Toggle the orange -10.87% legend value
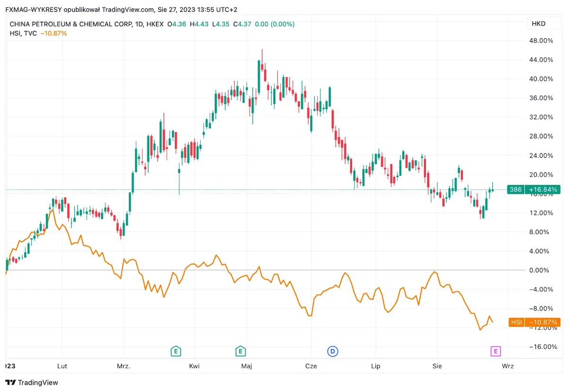Screen dimensions: 568x392 point(53,34)
